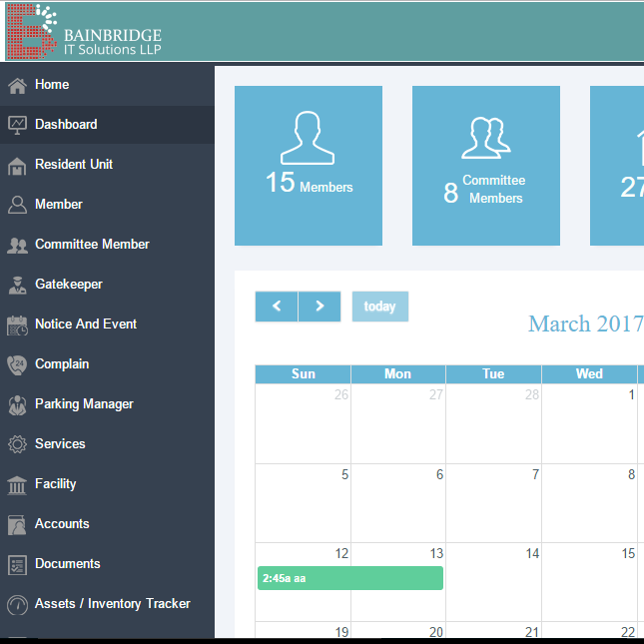The width and height of the screenshot is (644, 644).
Task: Click the Home house icon in sidebar
Action: (x=17, y=86)
